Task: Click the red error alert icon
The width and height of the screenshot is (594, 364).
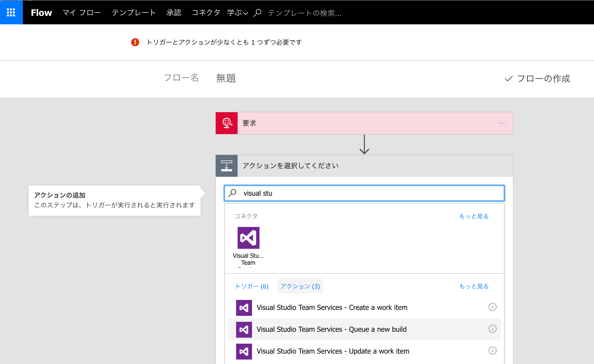Action: click(x=135, y=42)
